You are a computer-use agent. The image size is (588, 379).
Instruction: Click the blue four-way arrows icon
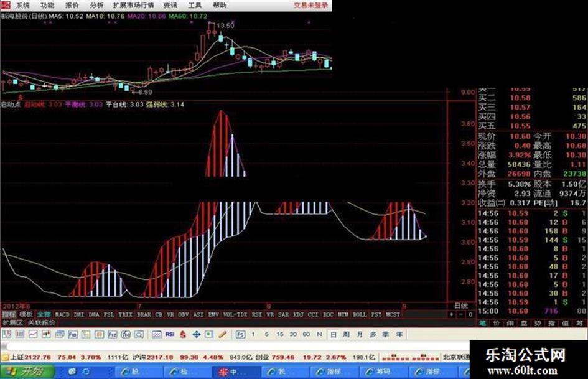196,334
